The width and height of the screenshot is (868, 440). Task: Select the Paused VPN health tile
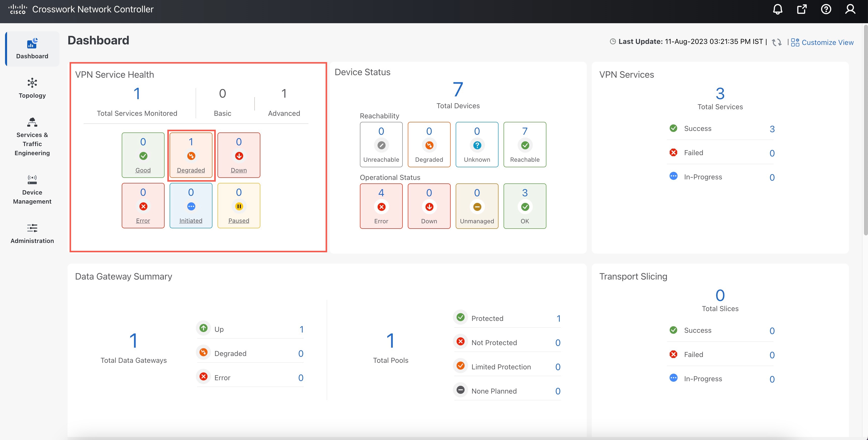(x=239, y=206)
